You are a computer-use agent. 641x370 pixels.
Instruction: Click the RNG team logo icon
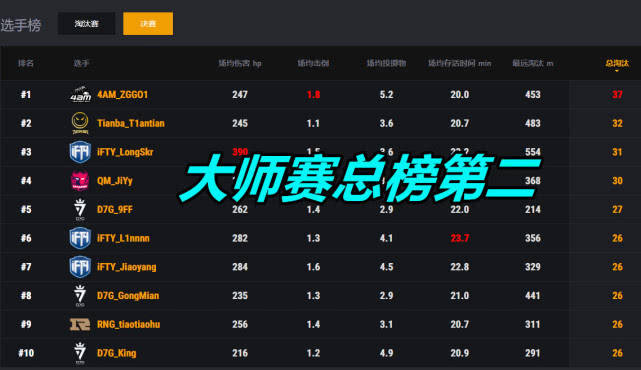click(80, 324)
